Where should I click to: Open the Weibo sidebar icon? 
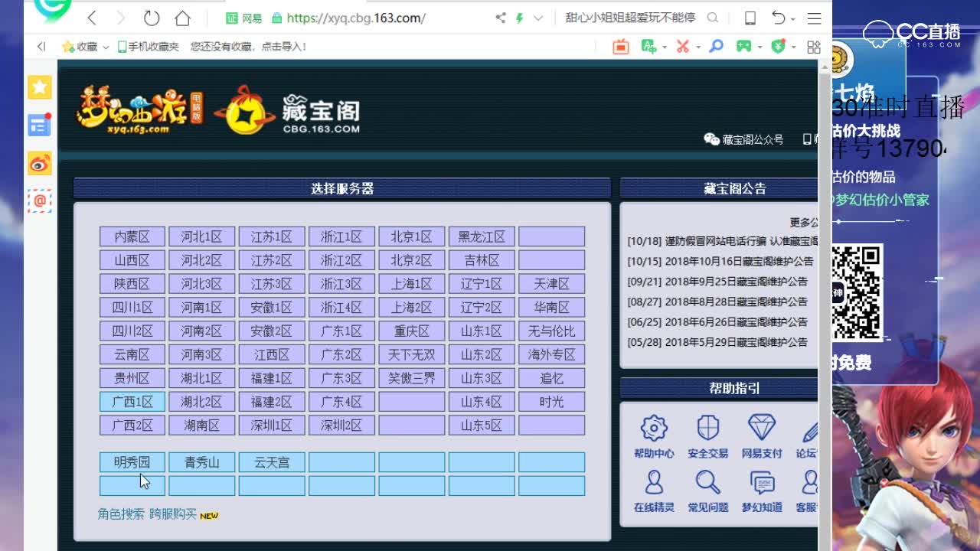point(40,163)
